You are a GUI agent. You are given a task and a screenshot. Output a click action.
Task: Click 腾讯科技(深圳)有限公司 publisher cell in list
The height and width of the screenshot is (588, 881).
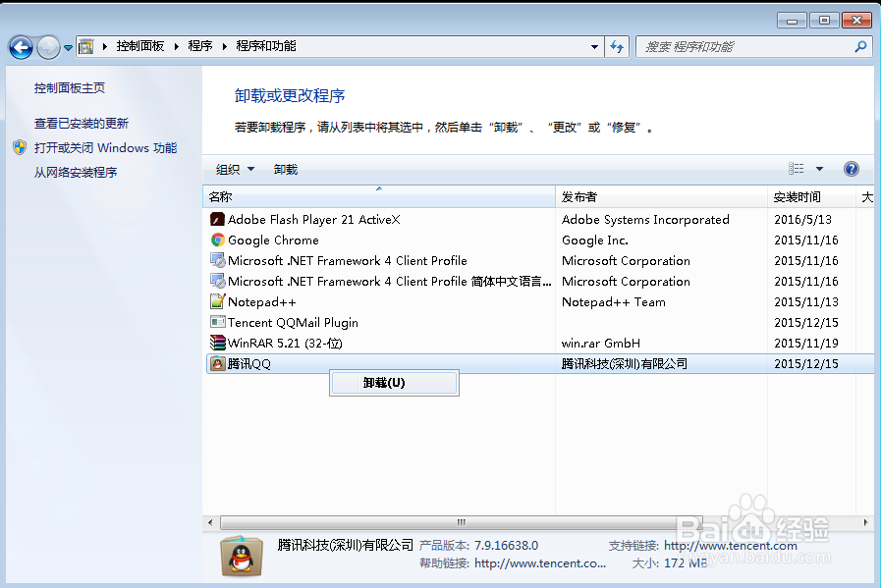click(x=625, y=363)
